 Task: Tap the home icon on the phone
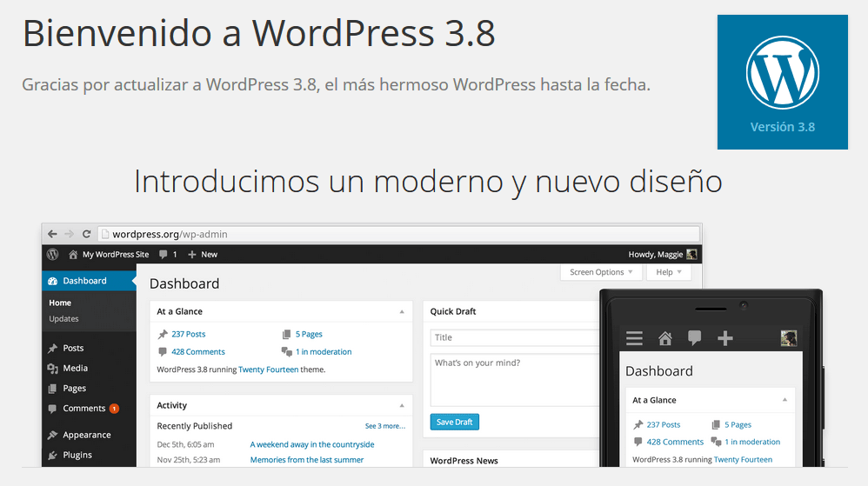tap(664, 338)
